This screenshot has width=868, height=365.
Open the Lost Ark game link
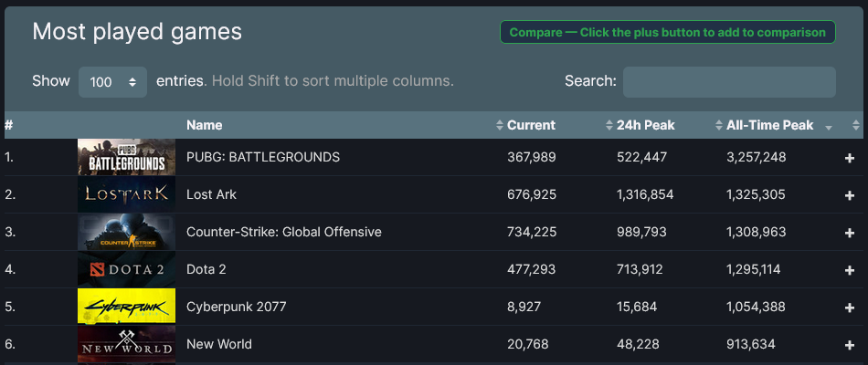point(211,194)
